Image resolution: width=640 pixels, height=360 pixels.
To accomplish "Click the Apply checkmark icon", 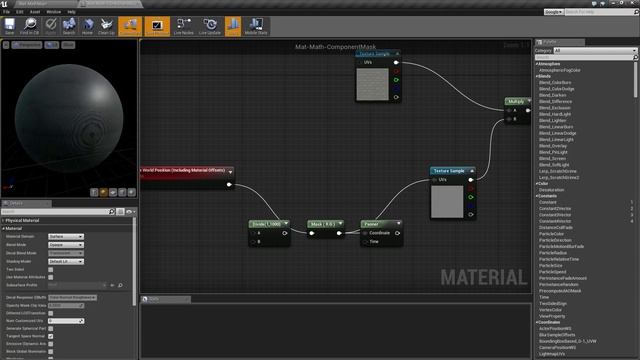I will click(x=51, y=26).
